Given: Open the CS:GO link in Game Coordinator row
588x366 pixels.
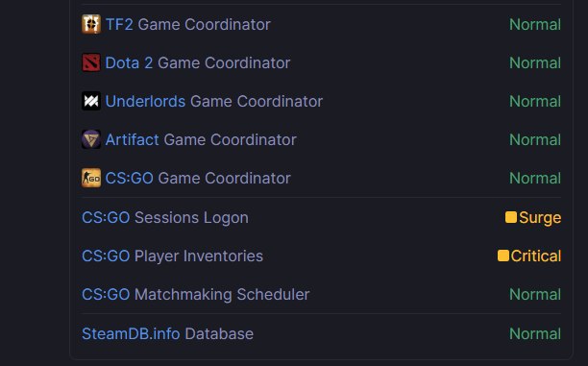Looking at the screenshot, I should click(130, 179).
